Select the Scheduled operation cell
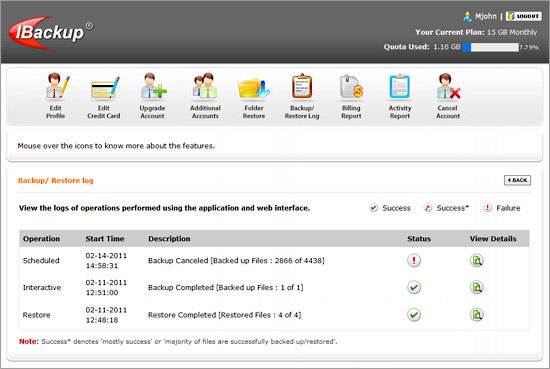This screenshot has width=550, height=369. coord(41,261)
